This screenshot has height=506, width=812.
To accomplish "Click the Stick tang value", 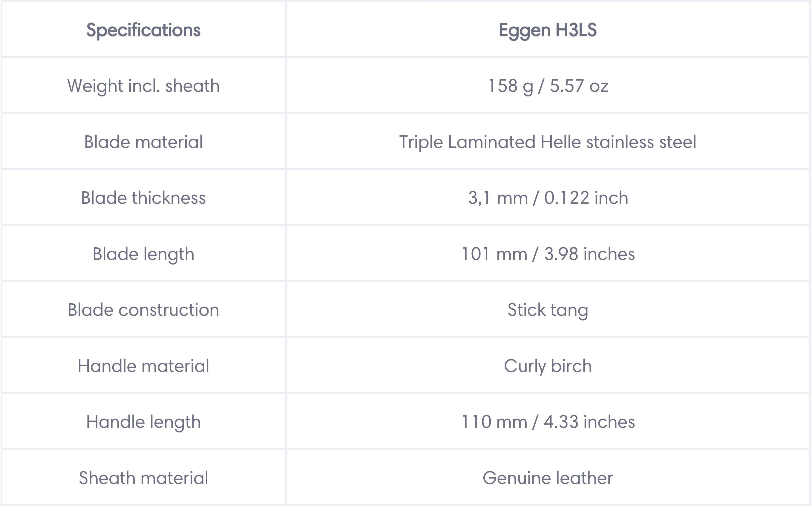I will click(548, 310).
